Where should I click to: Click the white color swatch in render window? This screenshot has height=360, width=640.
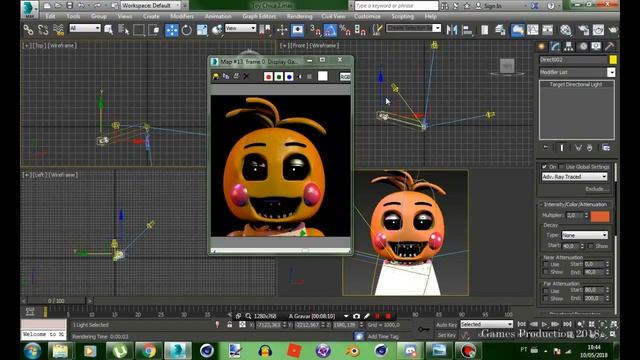coord(322,76)
